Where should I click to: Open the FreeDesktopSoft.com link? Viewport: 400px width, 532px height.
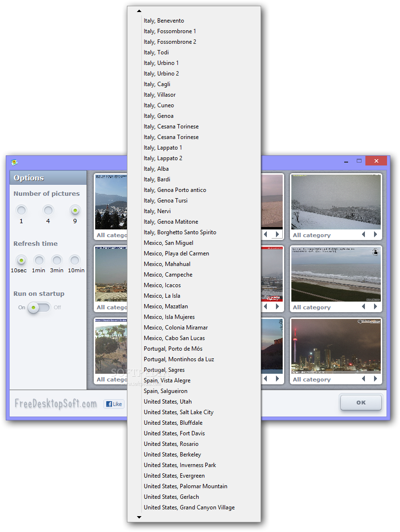(x=56, y=404)
